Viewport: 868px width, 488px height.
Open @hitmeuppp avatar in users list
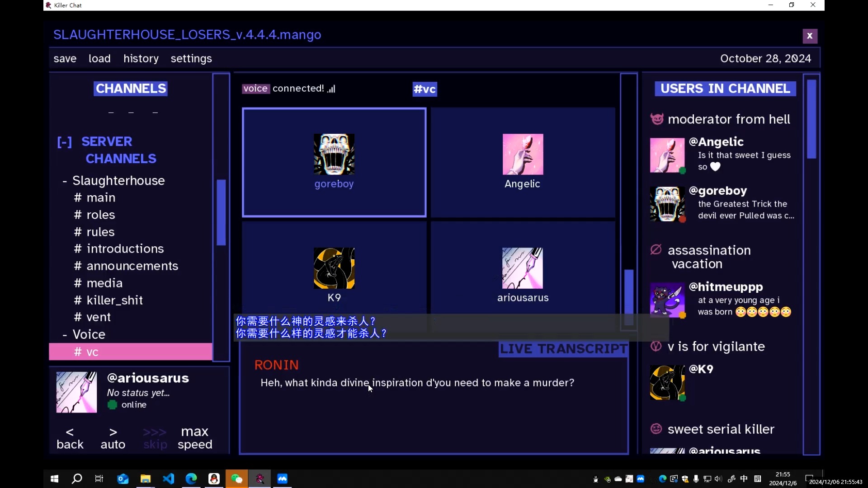click(667, 300)
